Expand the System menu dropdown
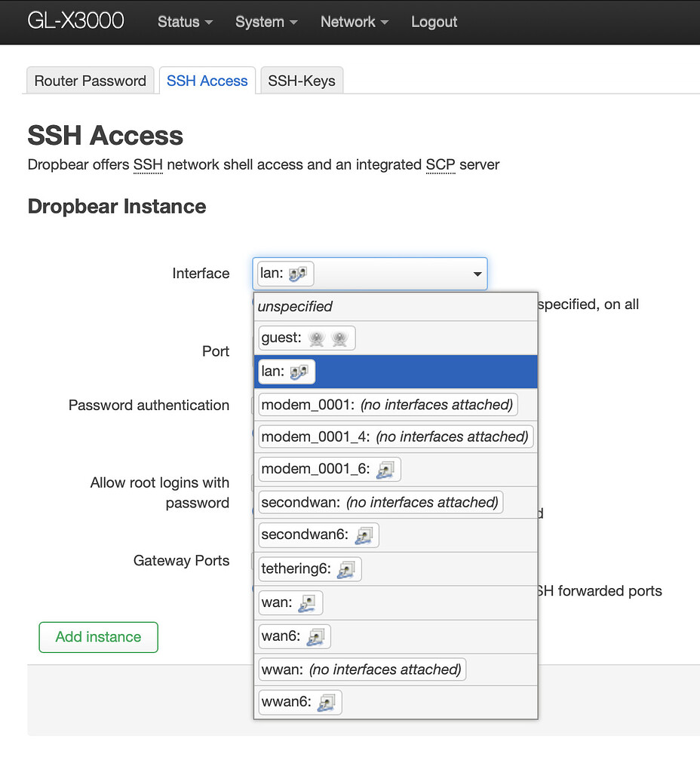700x772 pixels. pyautogui.click(x=266, y=22)
